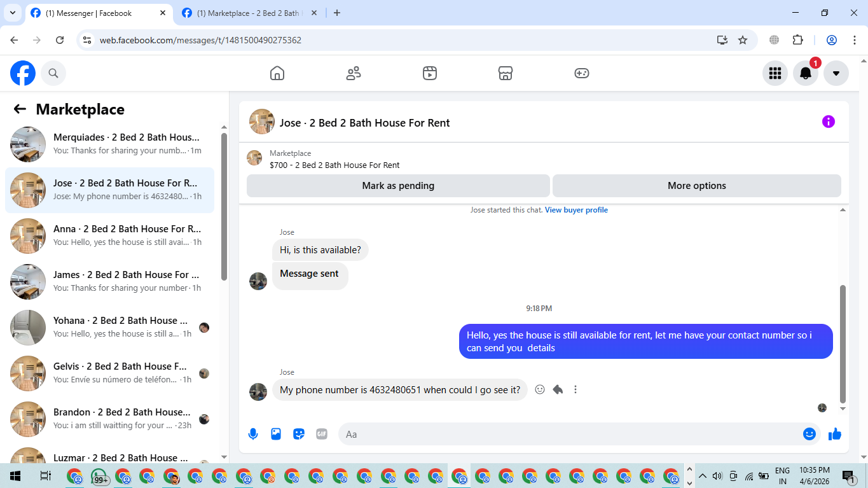Open the Facebook menu grid icon
This screenshot has width=868, height=488.
pyautogui.click(x=775, y=73)
